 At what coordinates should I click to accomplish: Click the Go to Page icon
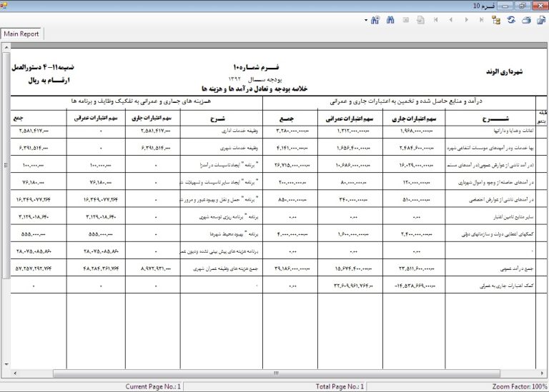pos(421,21)
